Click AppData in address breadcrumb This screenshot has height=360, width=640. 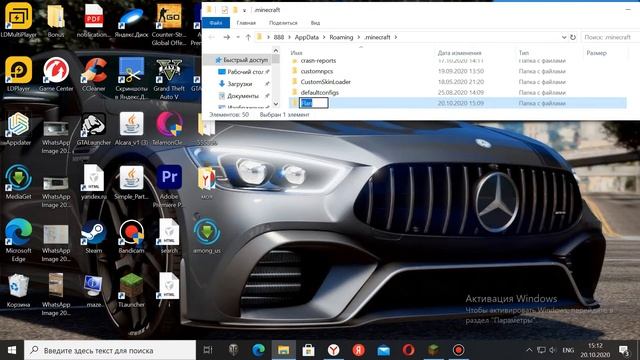pyautogui.click(x=307, y=37)
